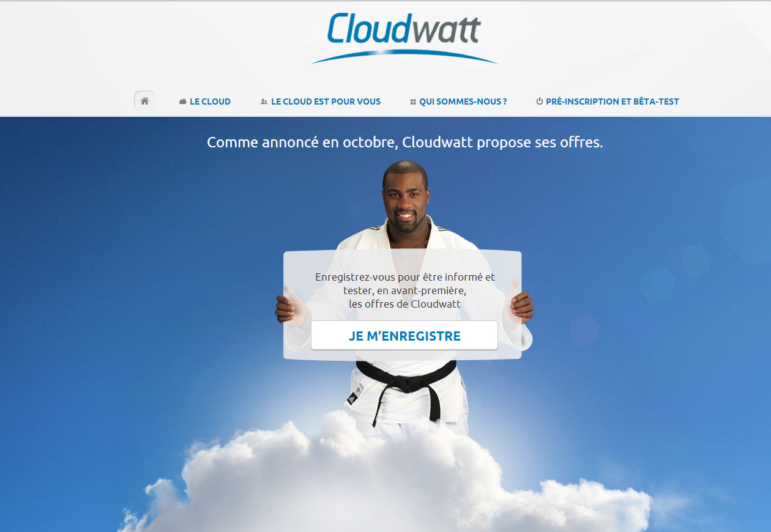Screen dimensions: 771x532
Task: Open the LE CLOUD menu item
Action: (x=205, y=102)
